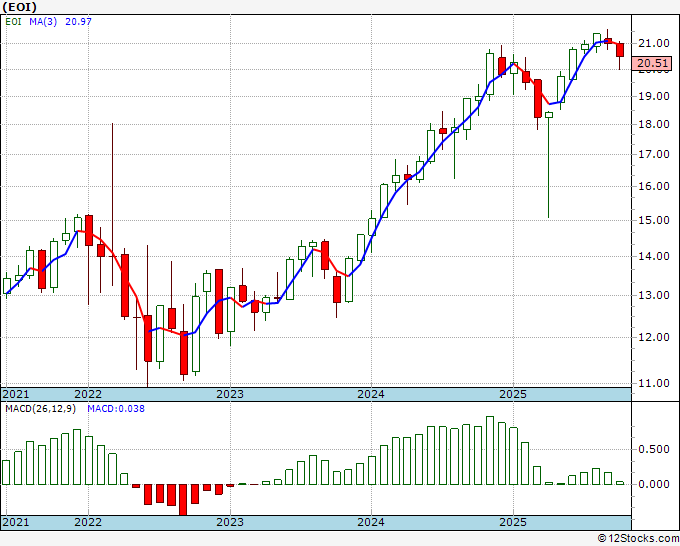Click the tallest green MACD bar in late 2024
This screenshot has height=546, width=680.
coord(490,451)
